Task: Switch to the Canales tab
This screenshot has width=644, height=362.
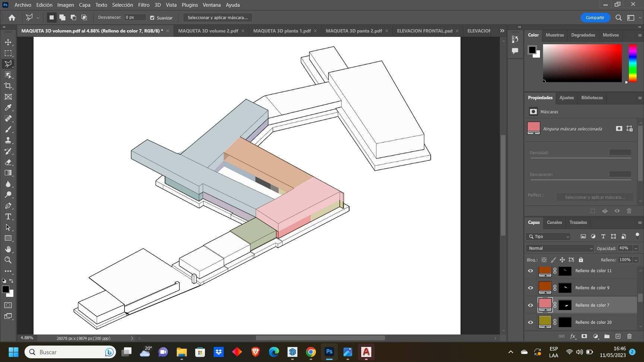Action: [x=554, y=222]
